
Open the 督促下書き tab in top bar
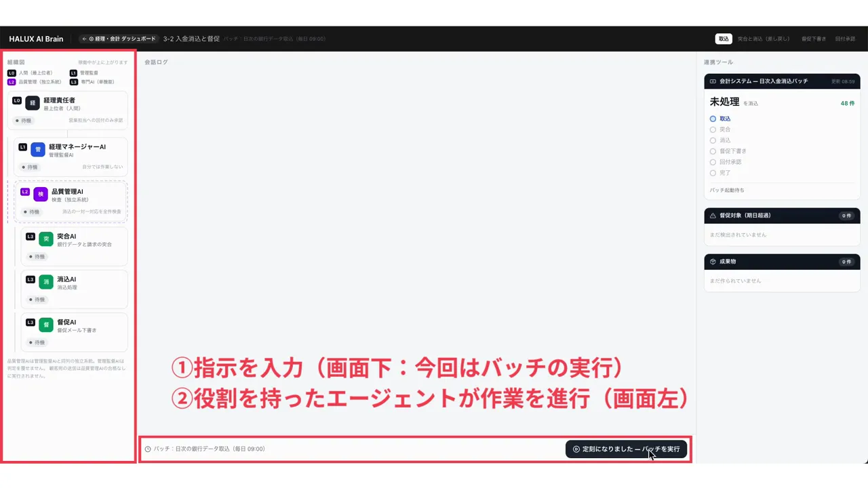(814, 39)
